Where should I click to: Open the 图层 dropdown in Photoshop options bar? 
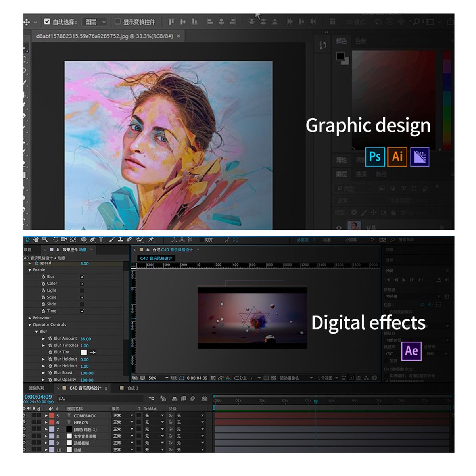point(95,22)
